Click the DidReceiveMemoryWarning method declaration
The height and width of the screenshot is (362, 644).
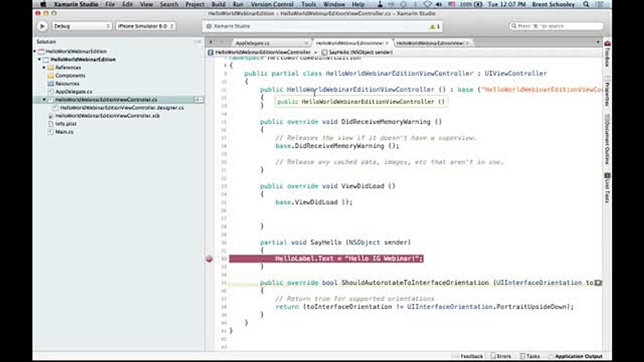pos(351,122)
